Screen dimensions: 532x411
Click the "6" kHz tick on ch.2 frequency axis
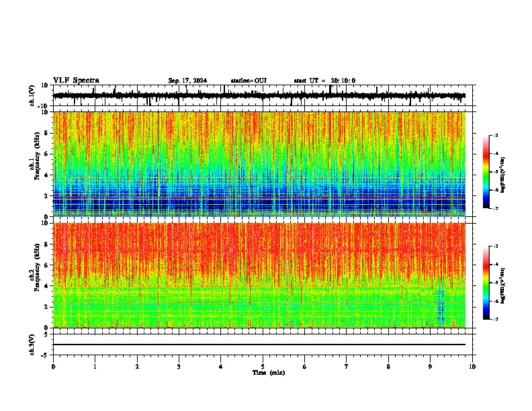pos(47,265)
